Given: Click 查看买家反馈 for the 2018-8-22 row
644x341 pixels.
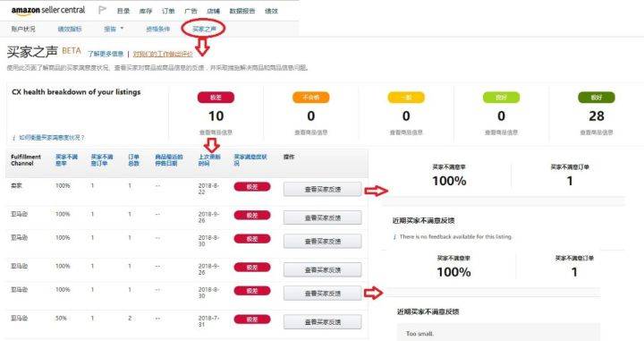Looking at the screenshot, I should coord(322,190).
